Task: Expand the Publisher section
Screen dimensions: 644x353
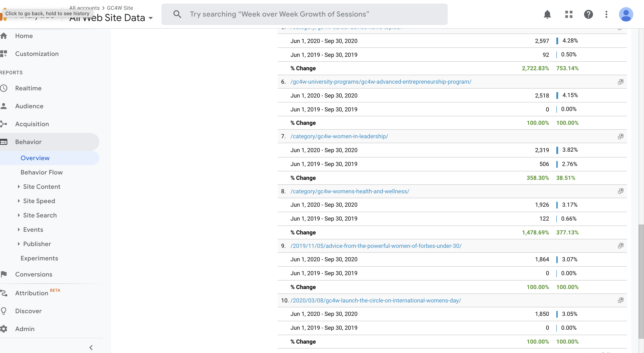Action: coord(19,244)
